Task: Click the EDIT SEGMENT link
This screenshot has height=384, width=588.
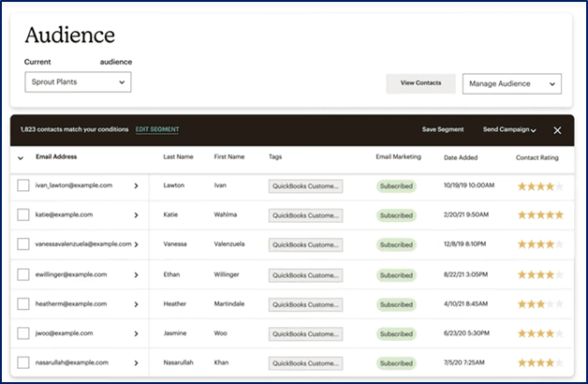Action: pos(157,130)
